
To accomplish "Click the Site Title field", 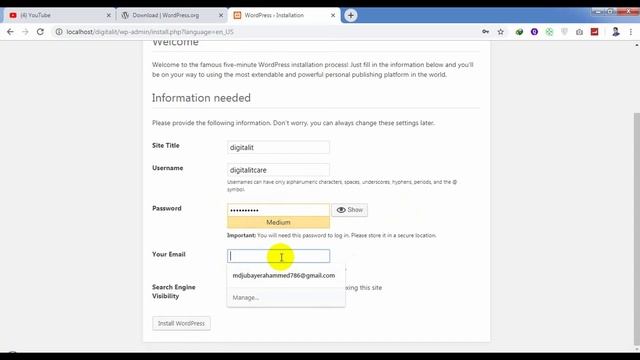I will 278,147.
